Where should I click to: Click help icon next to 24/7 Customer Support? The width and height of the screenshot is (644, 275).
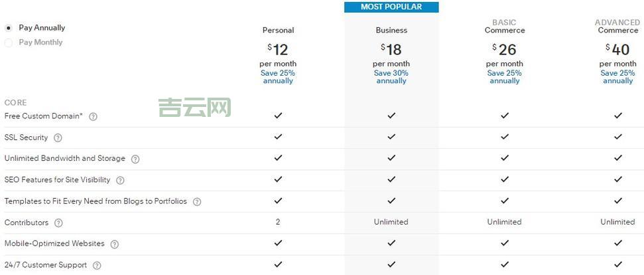pyautogui.click(x=97, y=266)
